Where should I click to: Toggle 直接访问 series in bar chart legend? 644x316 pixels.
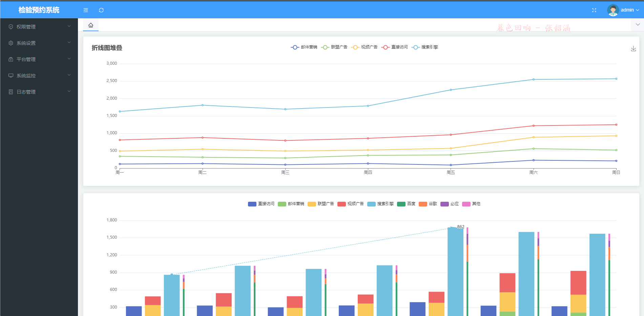[x=261, y=204]
